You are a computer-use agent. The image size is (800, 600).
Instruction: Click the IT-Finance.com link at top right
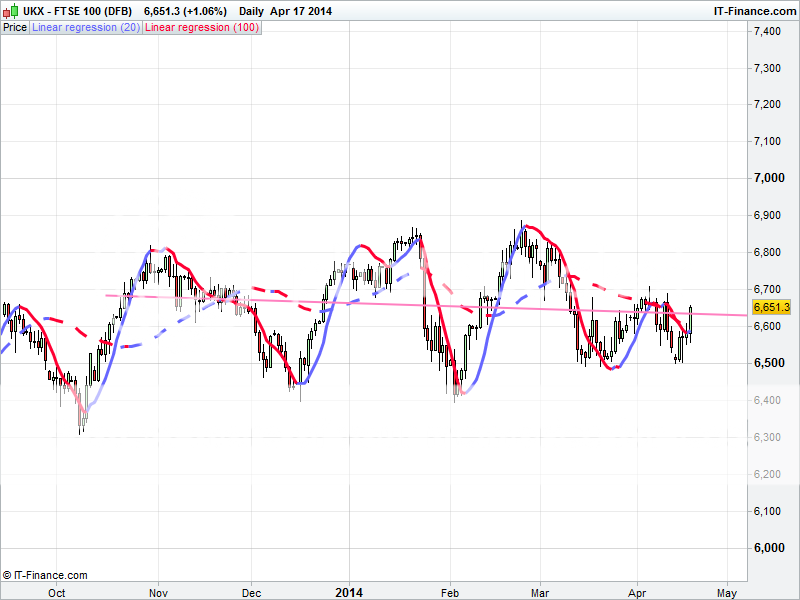coord(753,11)
